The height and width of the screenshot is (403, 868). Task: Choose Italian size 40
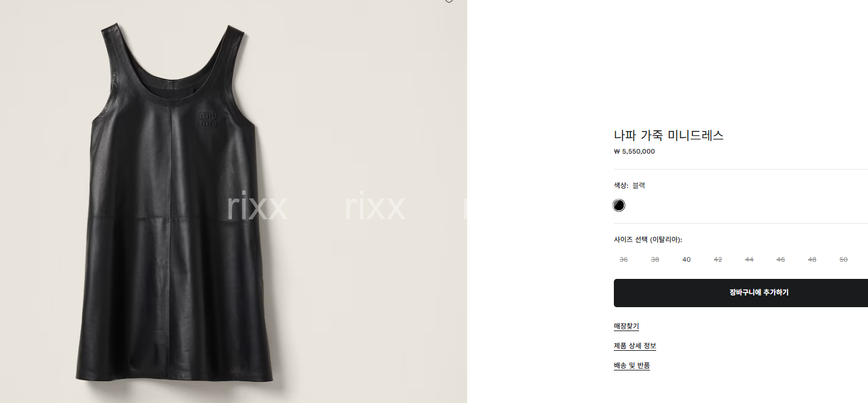686,259
